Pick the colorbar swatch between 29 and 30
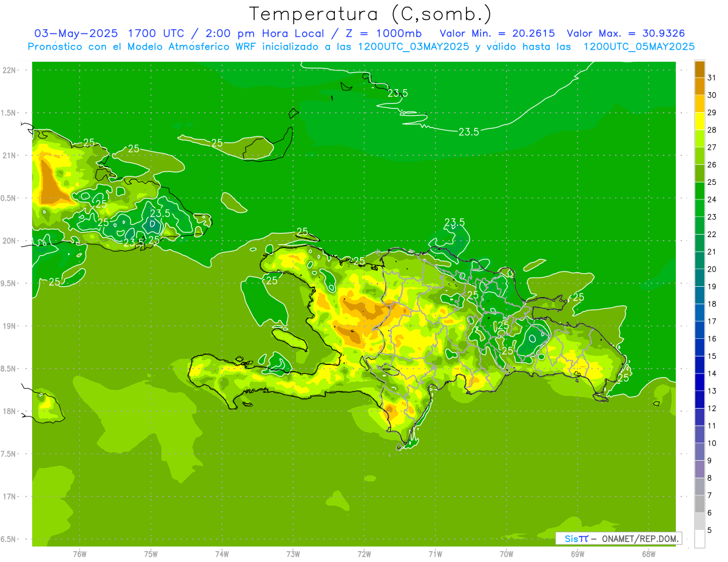Viewport: 728px width, 562px height. click(x=699, y=104)
